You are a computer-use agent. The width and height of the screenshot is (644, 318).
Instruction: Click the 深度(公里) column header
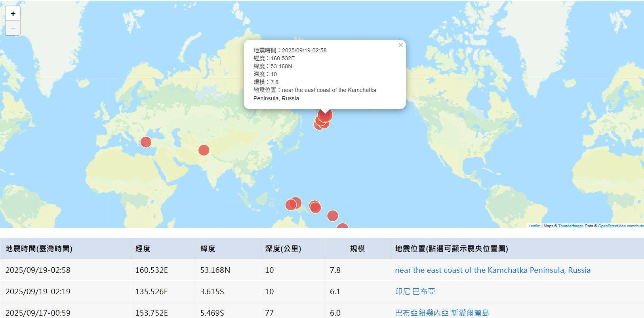pyautogui.click(x=292, y=249)
